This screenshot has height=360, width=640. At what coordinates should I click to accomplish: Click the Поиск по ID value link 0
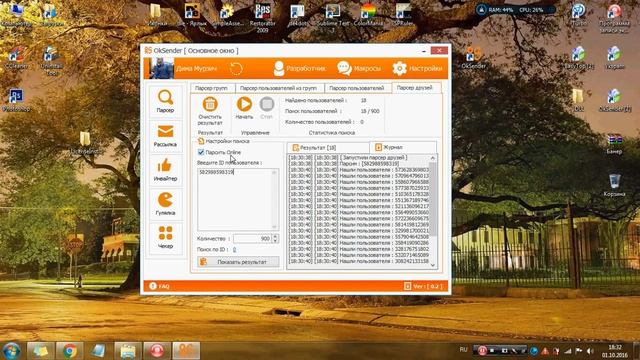tap(234, 249)
